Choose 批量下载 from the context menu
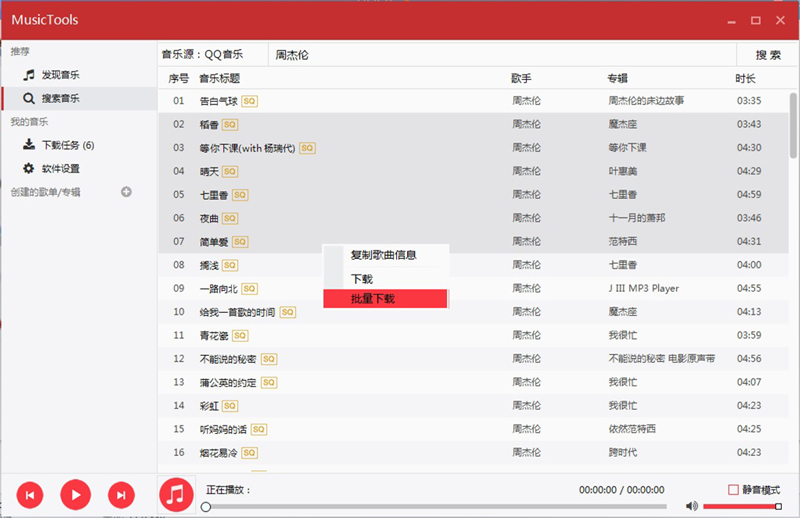 (385, 299)
